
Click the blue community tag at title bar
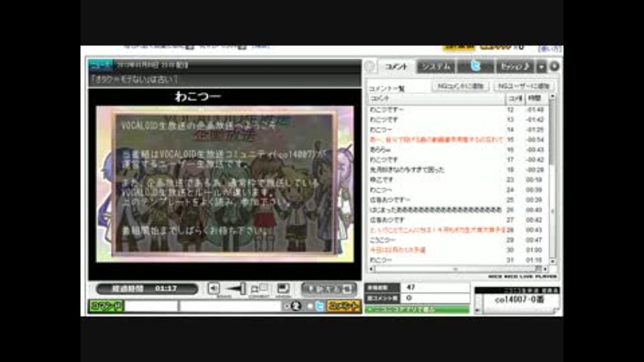click(101, 65)
